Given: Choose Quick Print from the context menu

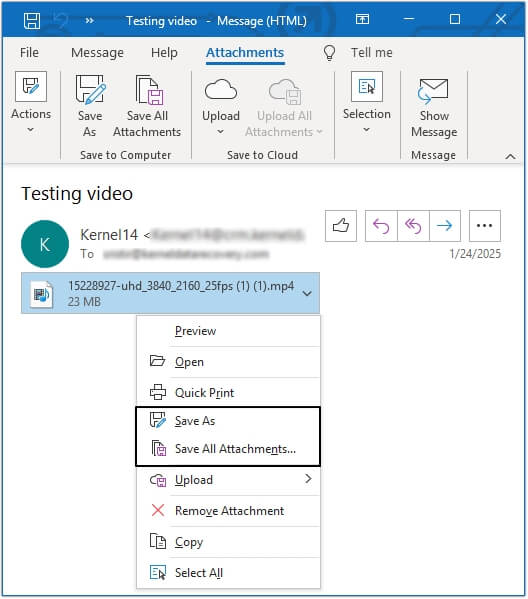Looking at the screenshot, I should coord(228,393).
